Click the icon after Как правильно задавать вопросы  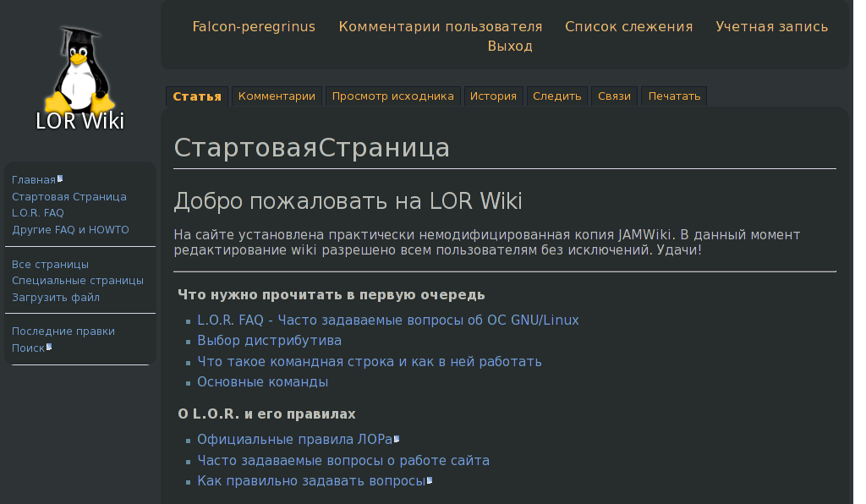430,479
